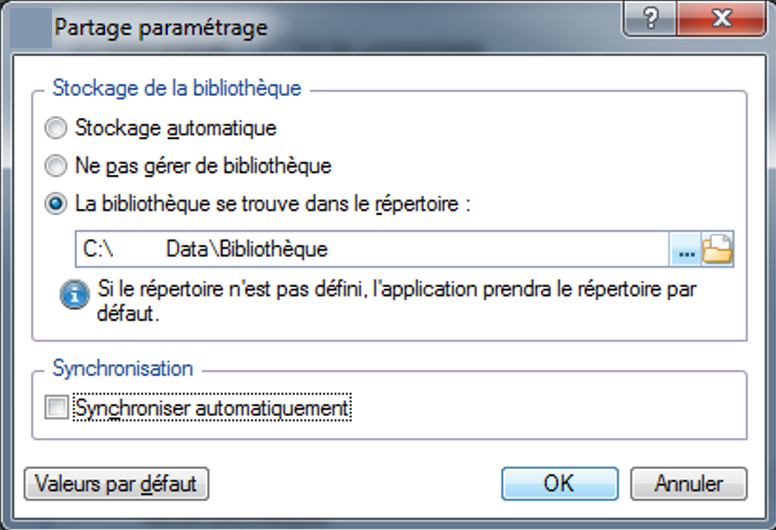This screenshot has height=530, width=776.
Task: Click the Stockage de la bibliothèque group heading
Action: [177, 89]
